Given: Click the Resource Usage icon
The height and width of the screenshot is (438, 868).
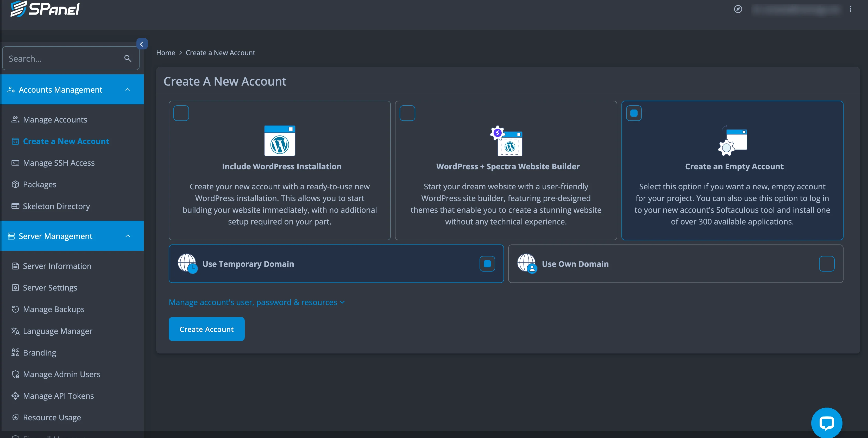Looking at the screenshot, I should (15, 417).
